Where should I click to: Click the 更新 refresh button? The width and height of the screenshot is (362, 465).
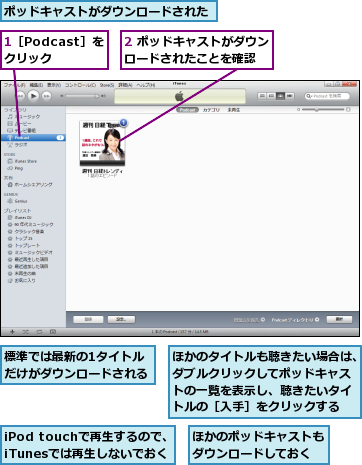point(339,319)
